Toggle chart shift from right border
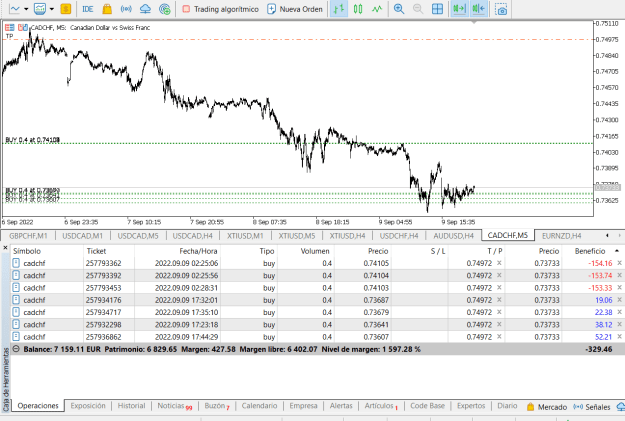The width and height of the screenshot is (625, 421). click(459, 9)
